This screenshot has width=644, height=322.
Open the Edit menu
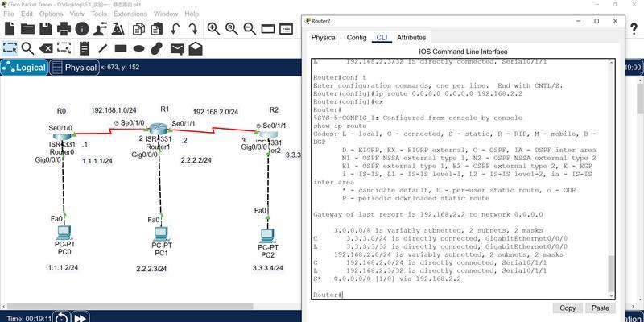click(x=27, y=14)
